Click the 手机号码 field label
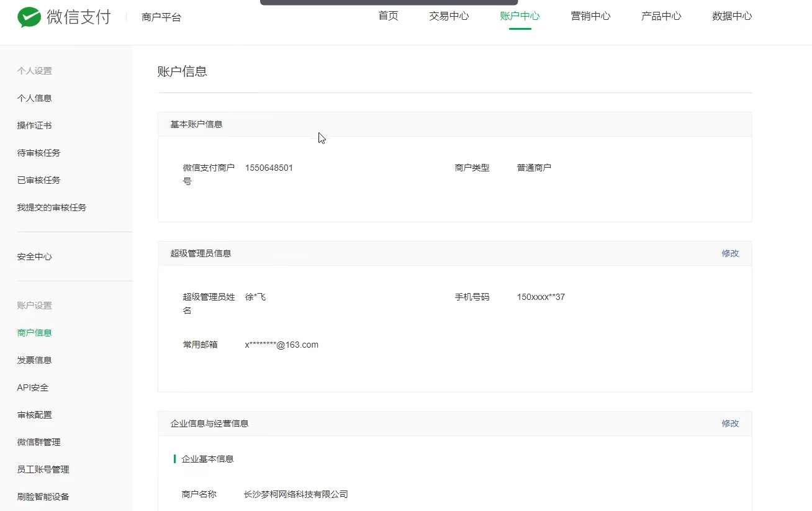Viewport: 812px width, 511px height. [x=472, y=297]
